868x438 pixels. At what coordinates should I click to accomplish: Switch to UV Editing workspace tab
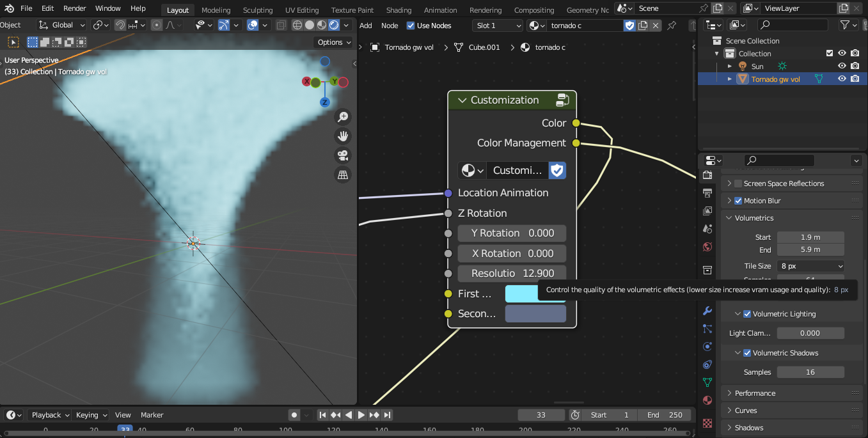coord(302,10)
